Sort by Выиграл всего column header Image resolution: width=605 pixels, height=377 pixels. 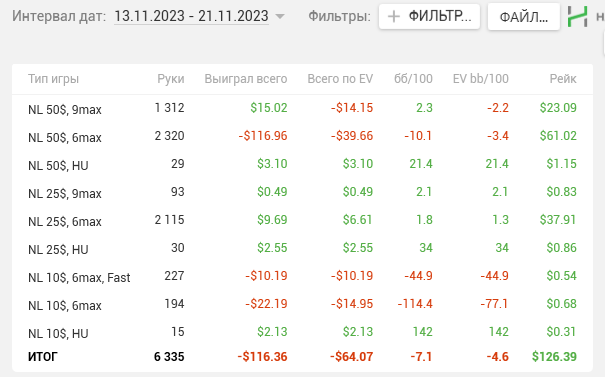[x=246, y=79]
